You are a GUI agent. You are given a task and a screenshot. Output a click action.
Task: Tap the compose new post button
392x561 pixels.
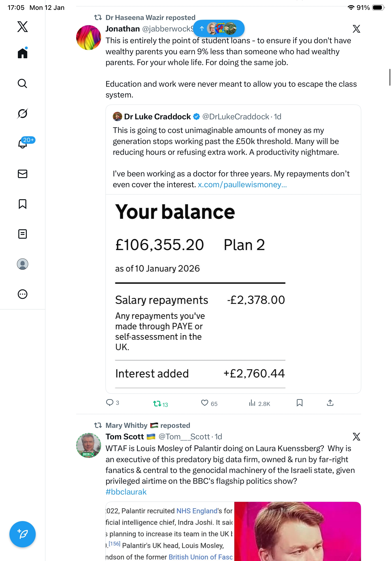pos(23,534)
